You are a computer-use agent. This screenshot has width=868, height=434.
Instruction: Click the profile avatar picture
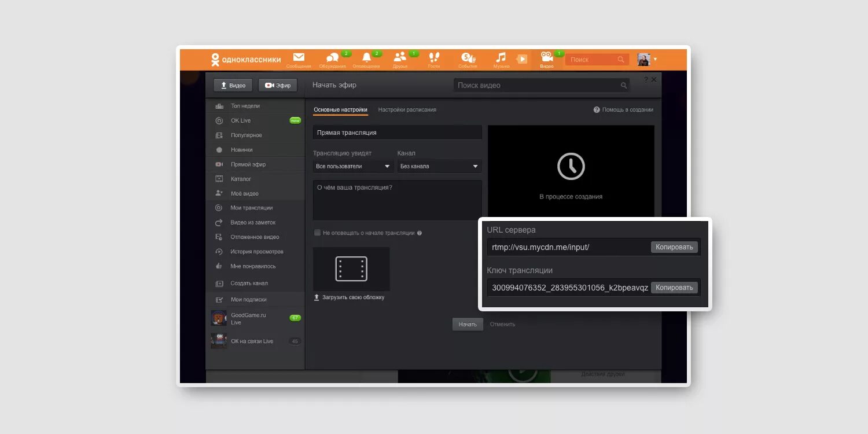pos(644,60)
